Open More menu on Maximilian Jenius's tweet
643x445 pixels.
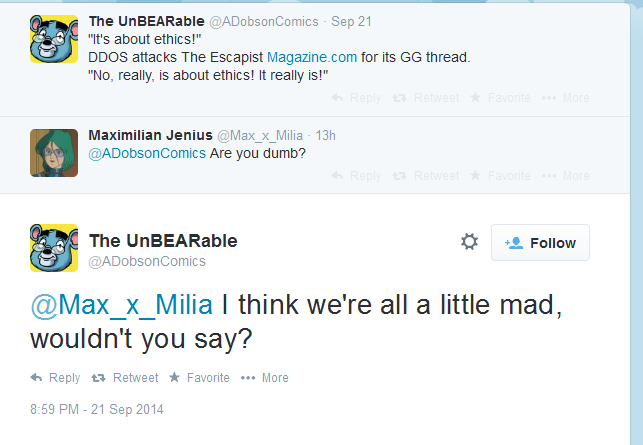565,176
